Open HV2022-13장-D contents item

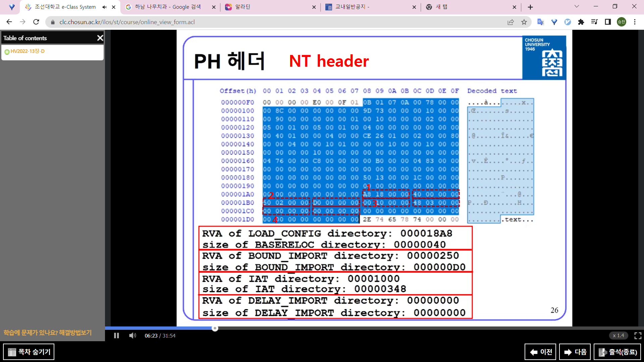[28, 51]
